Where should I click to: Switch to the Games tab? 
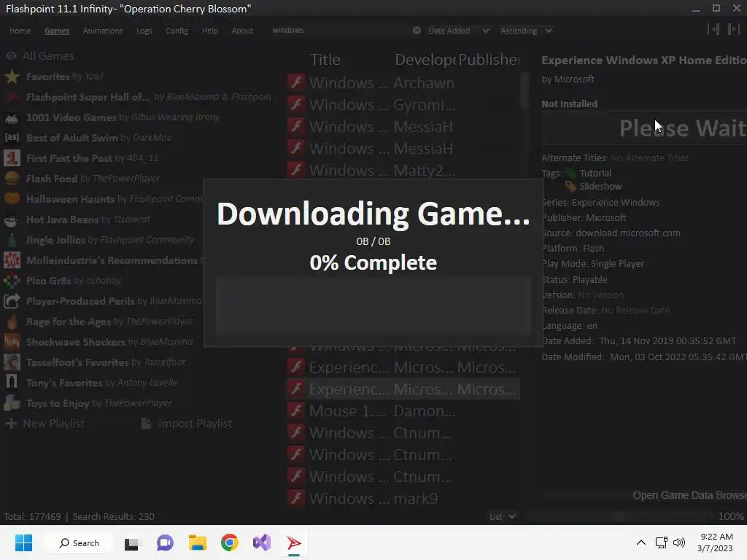(57, 31)
